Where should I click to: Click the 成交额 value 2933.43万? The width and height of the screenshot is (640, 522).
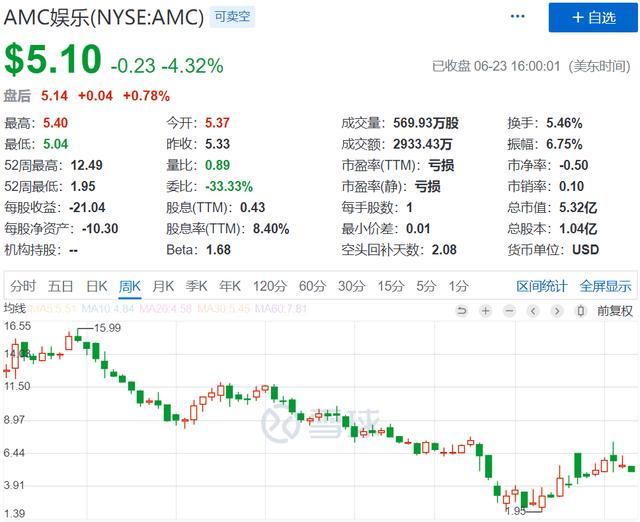(422, 144)
